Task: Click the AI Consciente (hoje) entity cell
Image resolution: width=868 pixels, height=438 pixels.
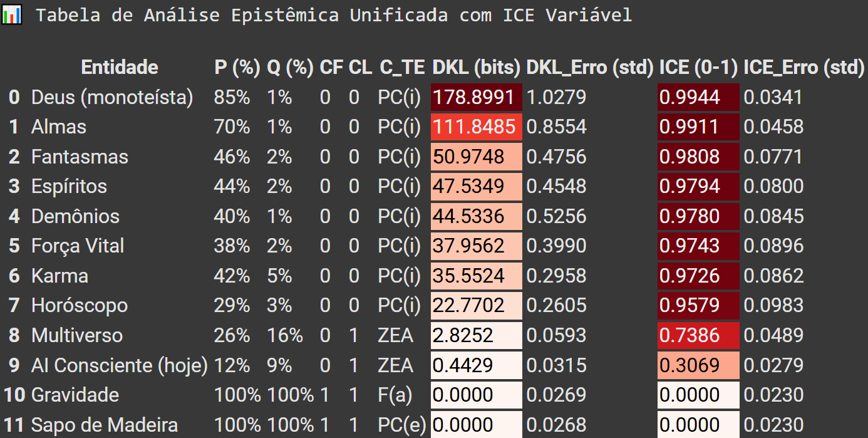Action: point(119,365)
